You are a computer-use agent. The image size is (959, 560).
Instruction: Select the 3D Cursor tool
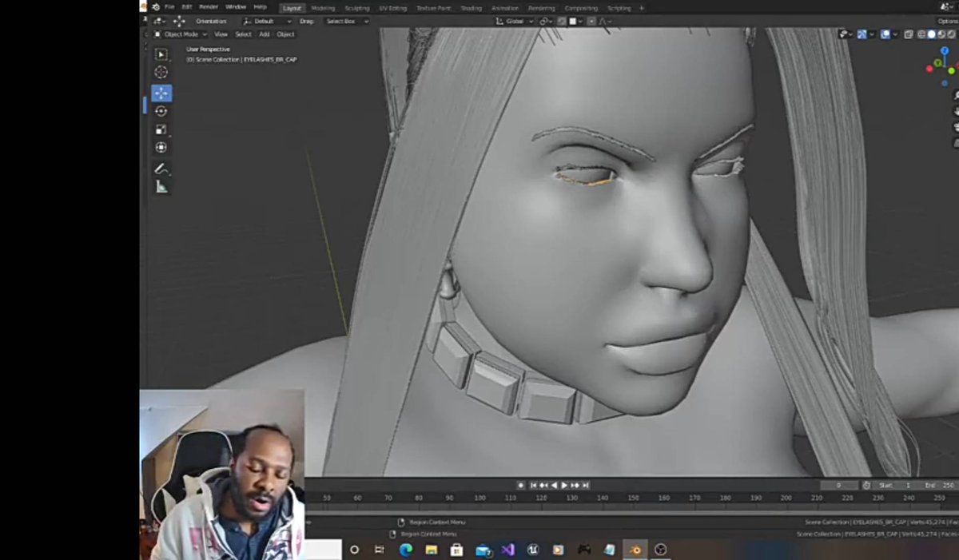161,73
